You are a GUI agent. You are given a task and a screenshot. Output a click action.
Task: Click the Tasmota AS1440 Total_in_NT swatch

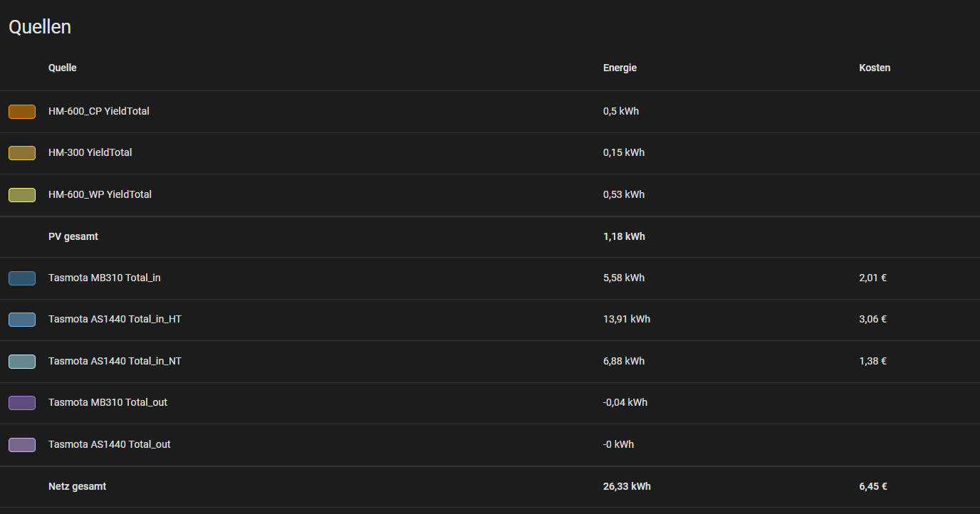pos(22,361)
